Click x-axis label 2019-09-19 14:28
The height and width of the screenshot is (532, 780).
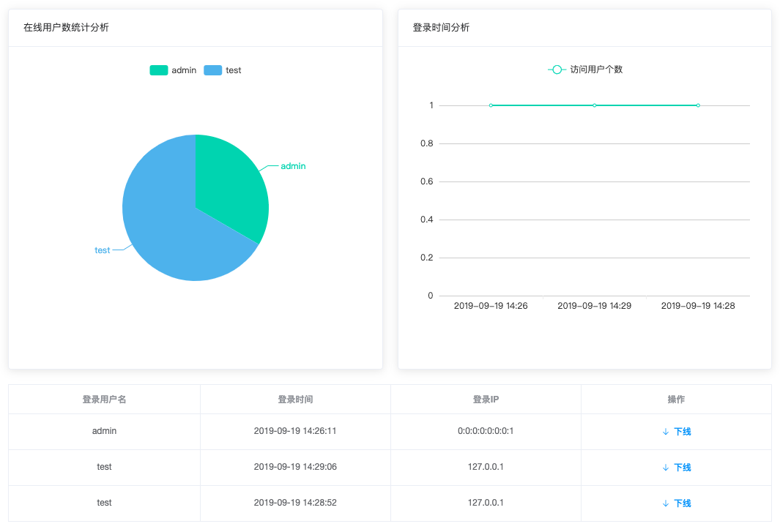[x=698, y=306]
